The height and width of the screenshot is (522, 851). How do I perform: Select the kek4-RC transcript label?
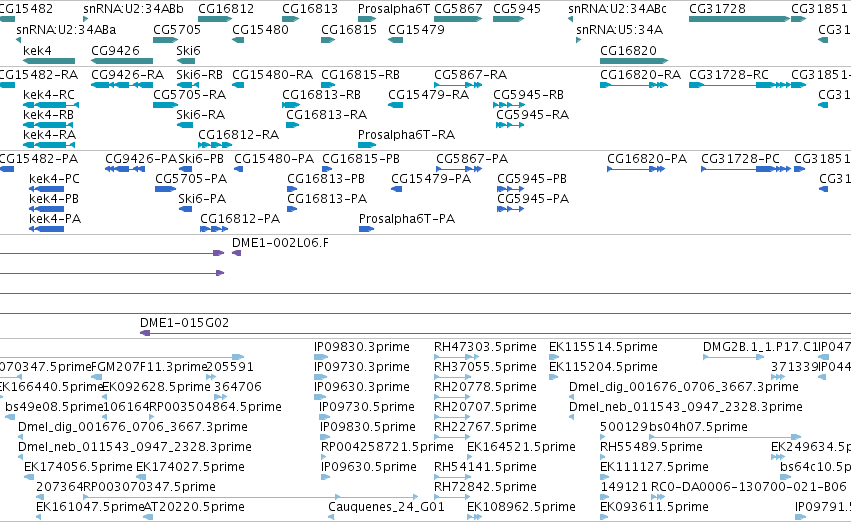pos(49,95)
